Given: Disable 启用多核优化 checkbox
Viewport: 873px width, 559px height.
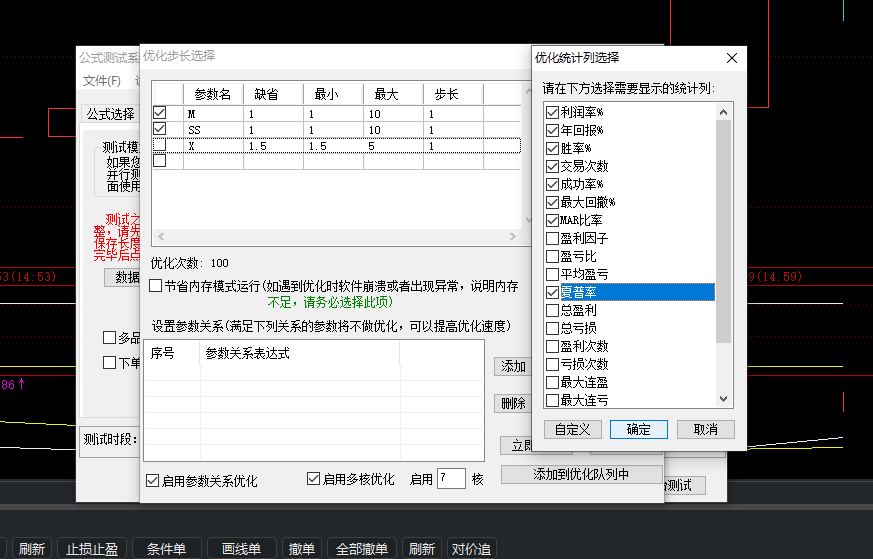Looking at the screenshot, I should click(313, 479).
